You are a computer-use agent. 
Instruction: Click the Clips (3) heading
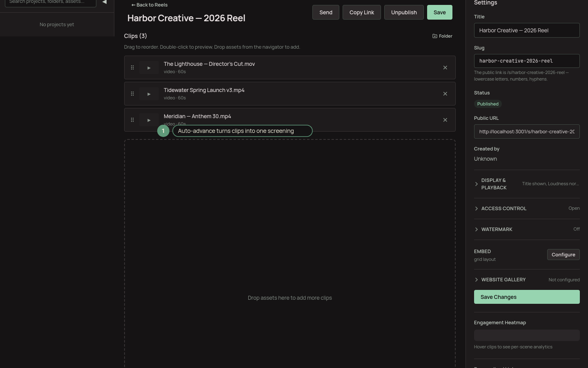coord(136,36)
